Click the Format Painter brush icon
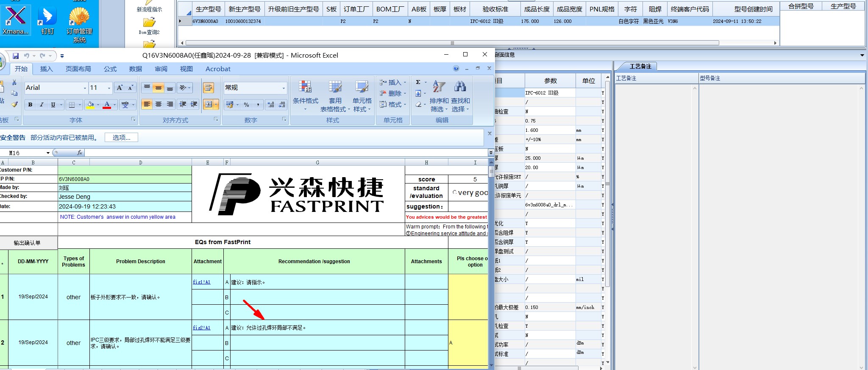Screen dimensions: 868x370 pos(14,104)
